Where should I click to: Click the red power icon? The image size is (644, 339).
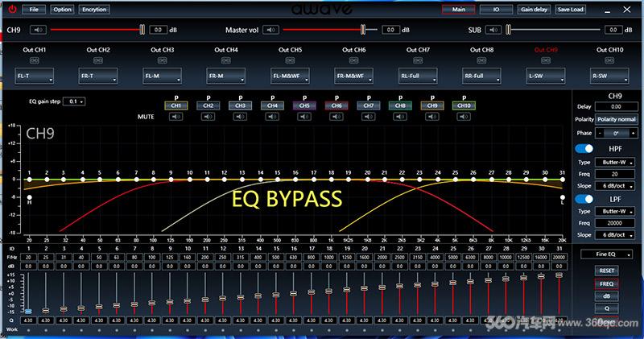click(x=12, y=9)
